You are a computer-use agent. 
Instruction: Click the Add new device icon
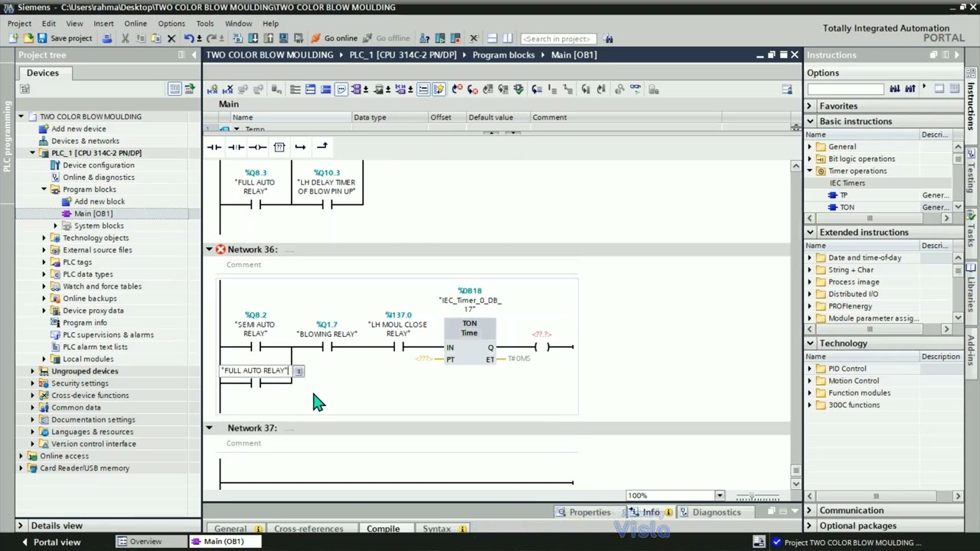tap(44, 129)
